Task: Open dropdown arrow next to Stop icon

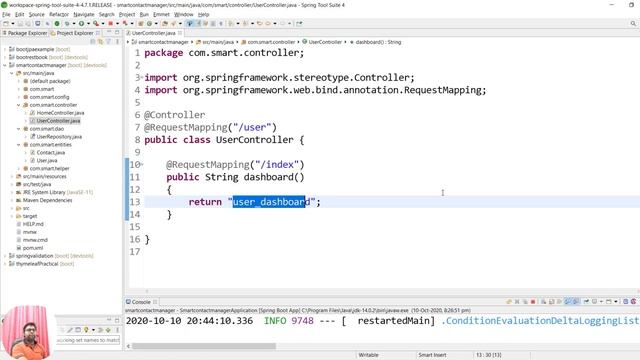Action: (x=117, y=24)
